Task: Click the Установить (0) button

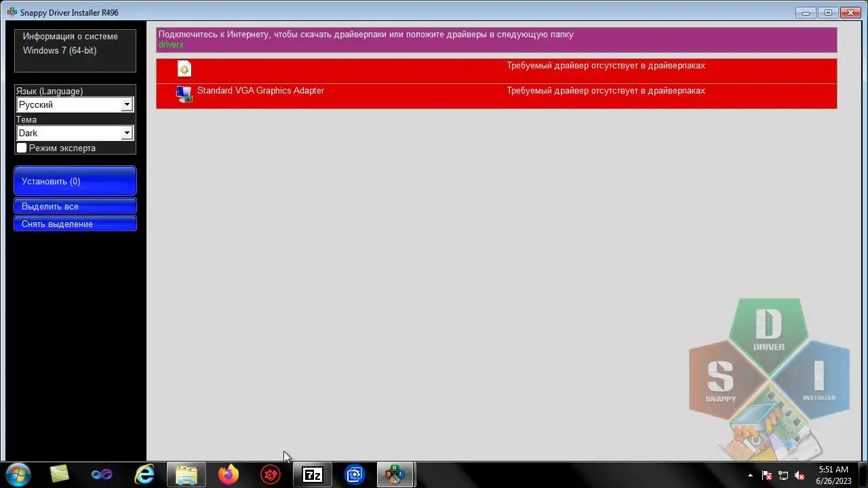Action: [75, 181]
